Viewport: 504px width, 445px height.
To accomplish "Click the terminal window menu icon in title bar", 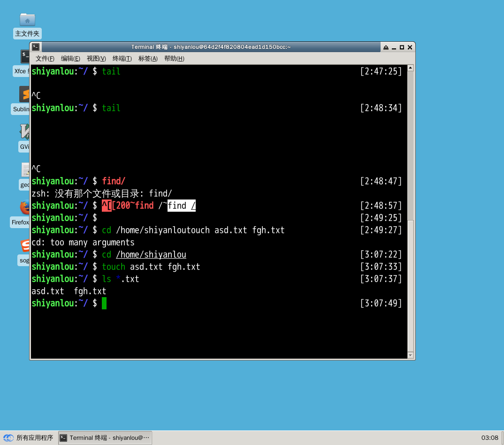I will click(x=36, y=47).
